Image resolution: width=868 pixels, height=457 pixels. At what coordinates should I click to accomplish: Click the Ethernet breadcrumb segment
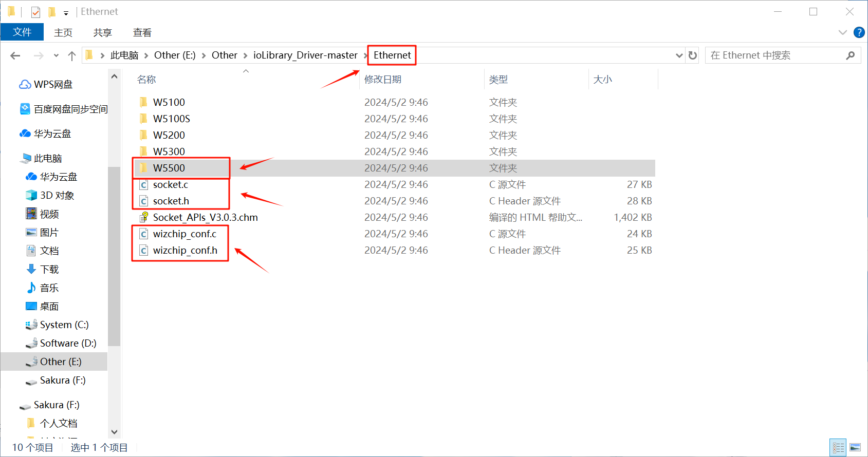coord(392,55)
